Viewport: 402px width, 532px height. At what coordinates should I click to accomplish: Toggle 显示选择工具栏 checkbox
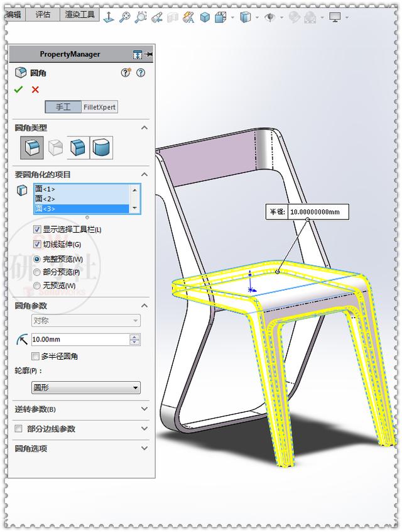37,230
